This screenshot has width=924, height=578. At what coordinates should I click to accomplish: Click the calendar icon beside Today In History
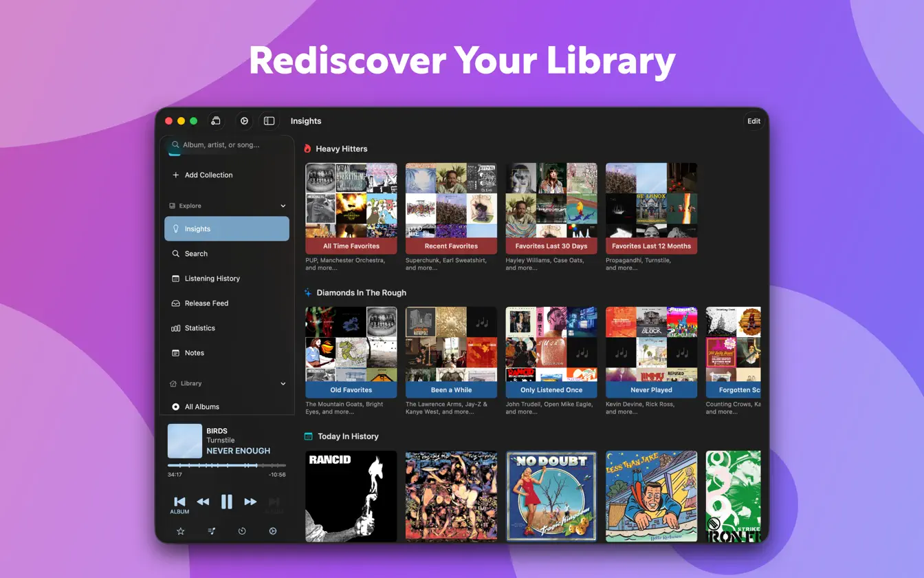click(309, 436)
